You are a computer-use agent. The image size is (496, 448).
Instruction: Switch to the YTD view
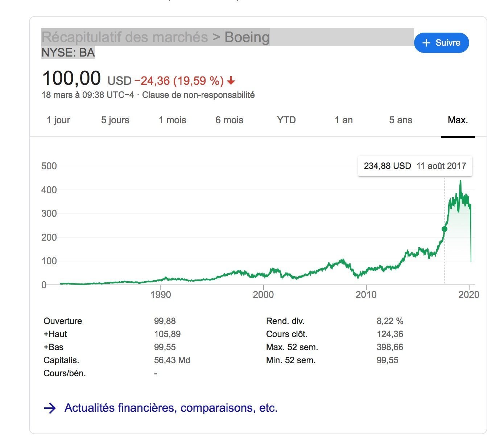coord(286,120)
